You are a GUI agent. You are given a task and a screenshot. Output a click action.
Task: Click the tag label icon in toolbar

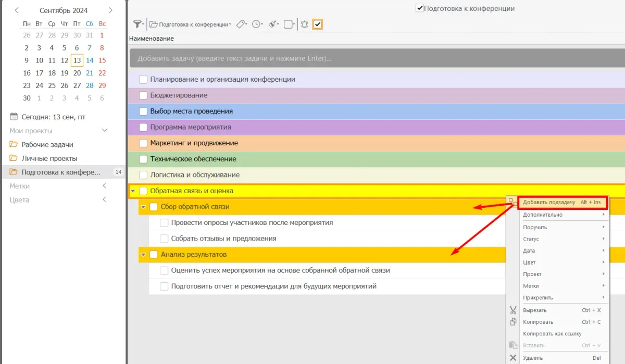[x=240, y=24]
